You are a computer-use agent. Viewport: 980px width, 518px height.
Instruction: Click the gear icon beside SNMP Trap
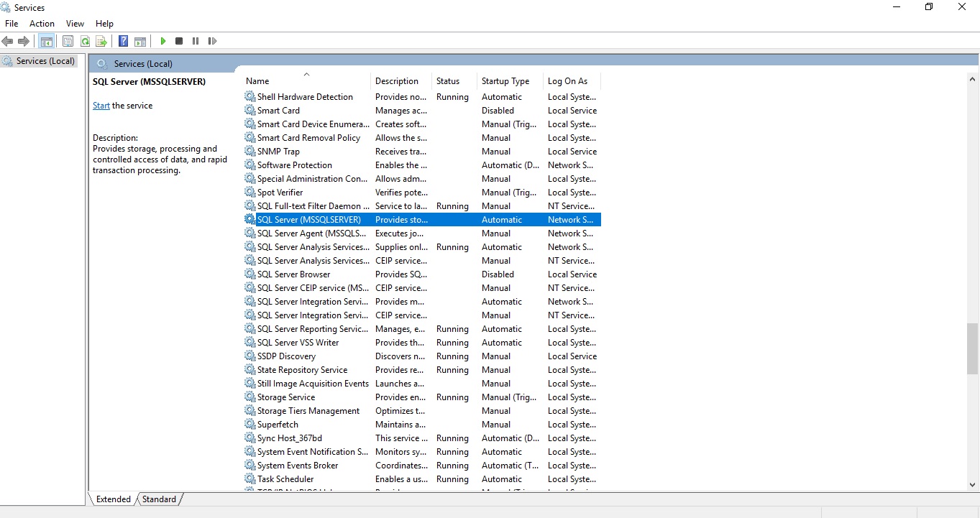250,151
